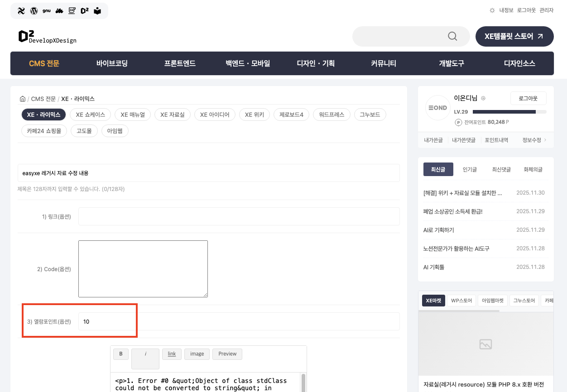
Task: Go to DevelopXDesign home via logo
Action: pos(47,36)
